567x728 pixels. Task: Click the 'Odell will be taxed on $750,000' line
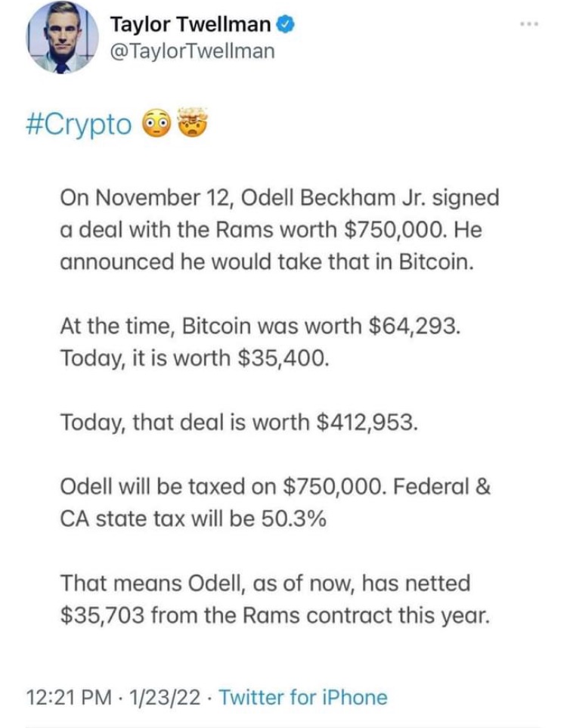click(275, 487)
